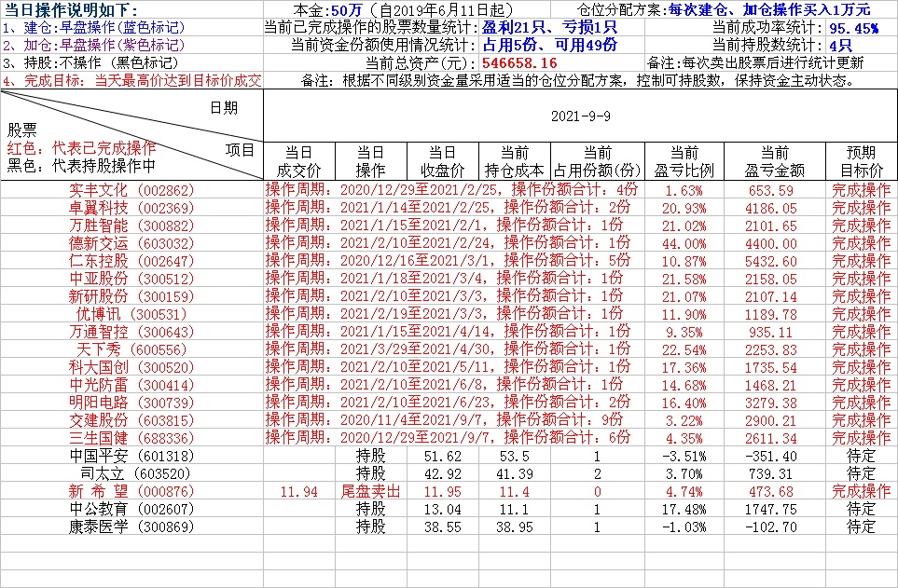Image resolution: width=898 pixels, height=588 pixels.
Task: Select the 当日收盘价 column header
Action: tap(443, 161)
